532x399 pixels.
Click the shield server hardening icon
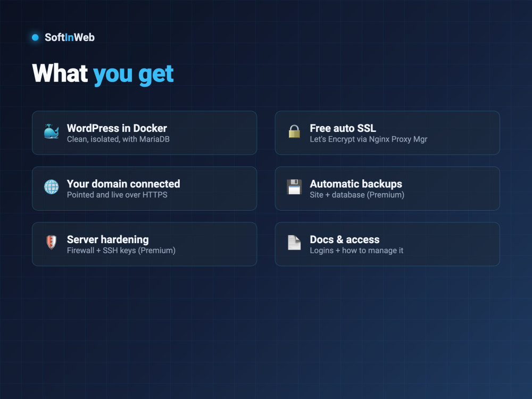click(x=51, y=243)
